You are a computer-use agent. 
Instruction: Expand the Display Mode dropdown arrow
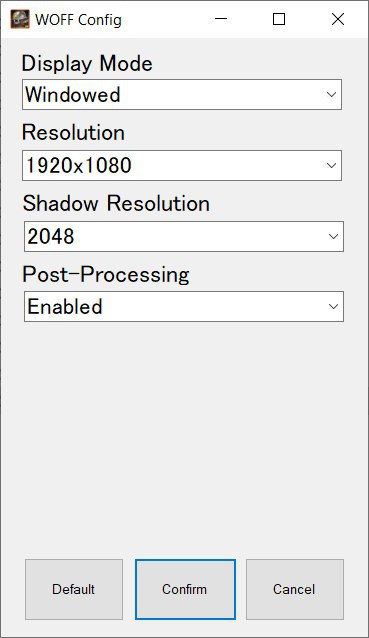(331, 95)
